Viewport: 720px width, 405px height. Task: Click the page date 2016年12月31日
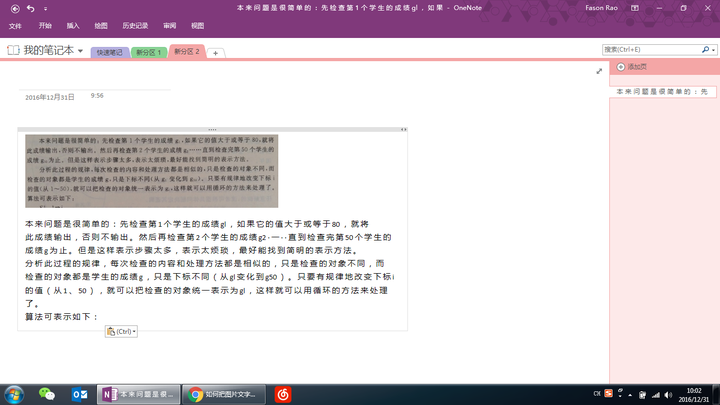(x=50, y=97)
